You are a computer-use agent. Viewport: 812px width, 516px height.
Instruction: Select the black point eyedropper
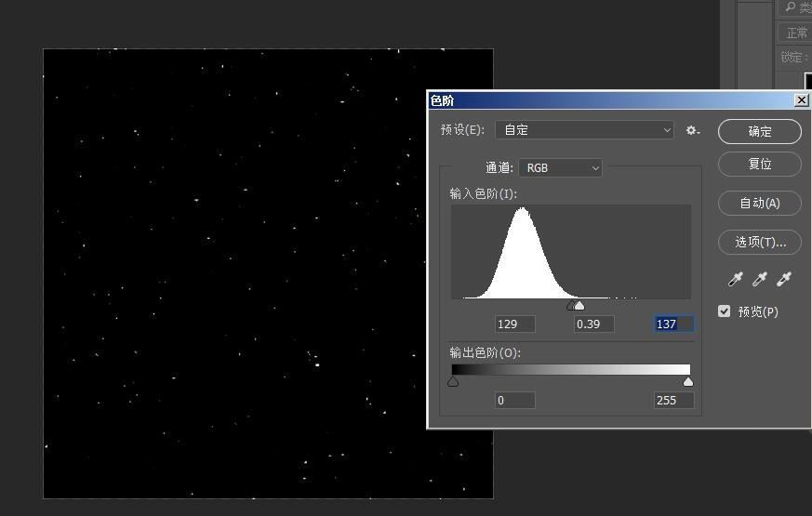point(736,280)
